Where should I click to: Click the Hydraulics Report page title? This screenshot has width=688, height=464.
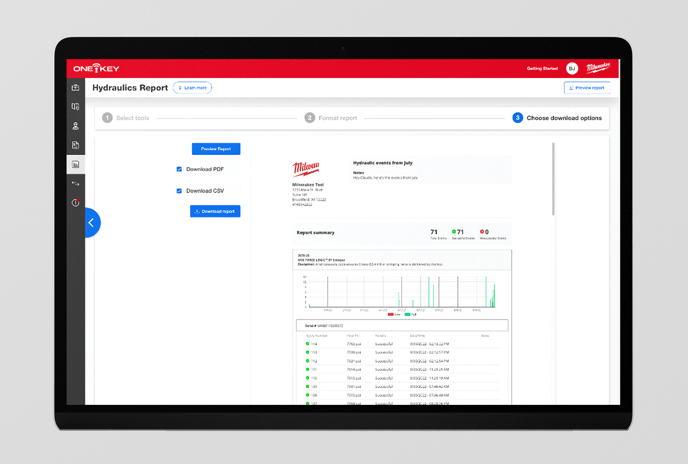[130, 88]
